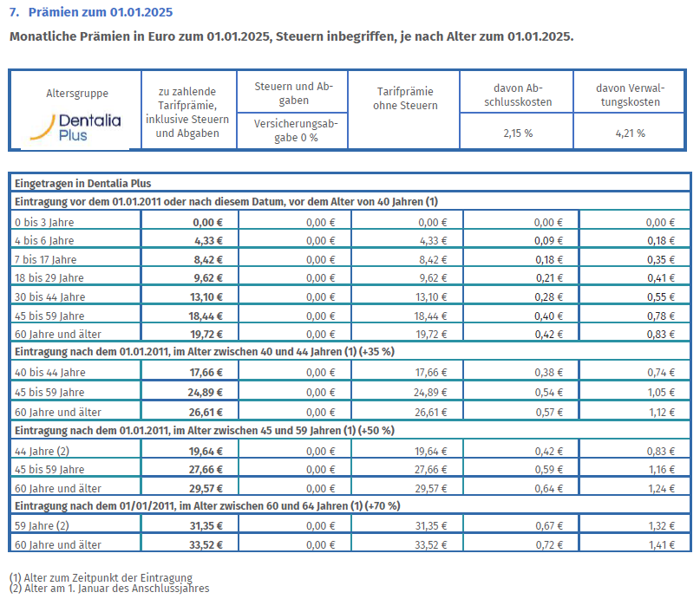Click section header with '(+70 %)' surcharge
The width and height of the screenshot is (700, 599).
pos(350,505)
